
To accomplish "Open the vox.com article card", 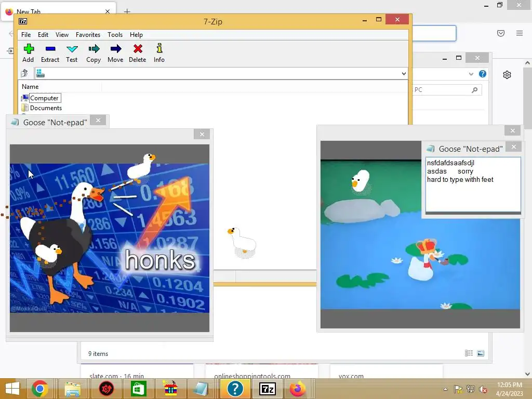I will [x=386, y=371].
